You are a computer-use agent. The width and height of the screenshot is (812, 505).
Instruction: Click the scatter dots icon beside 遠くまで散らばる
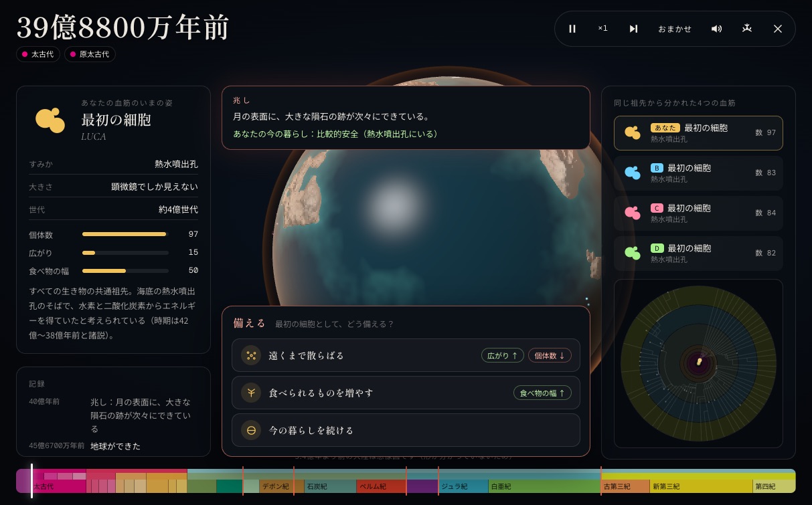click(x=251, y=355)
